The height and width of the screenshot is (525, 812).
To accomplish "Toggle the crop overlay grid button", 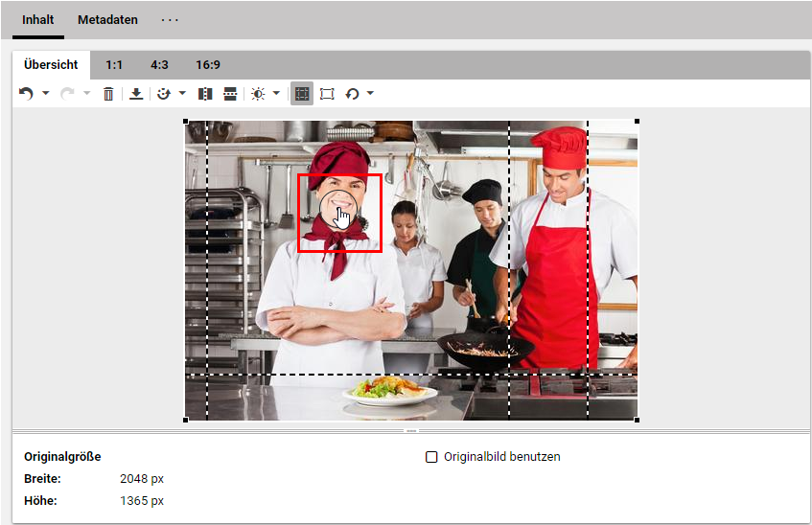I will pos(302,94).
